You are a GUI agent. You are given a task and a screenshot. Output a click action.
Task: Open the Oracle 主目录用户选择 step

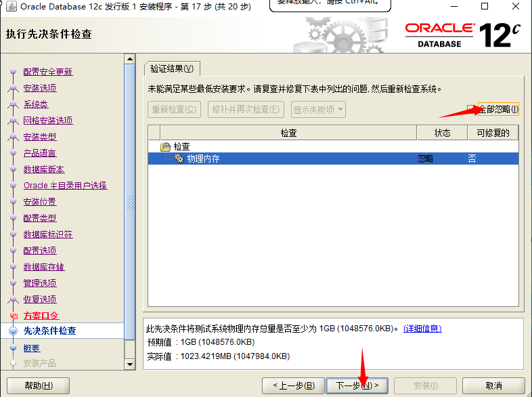(x=66, y=186)
